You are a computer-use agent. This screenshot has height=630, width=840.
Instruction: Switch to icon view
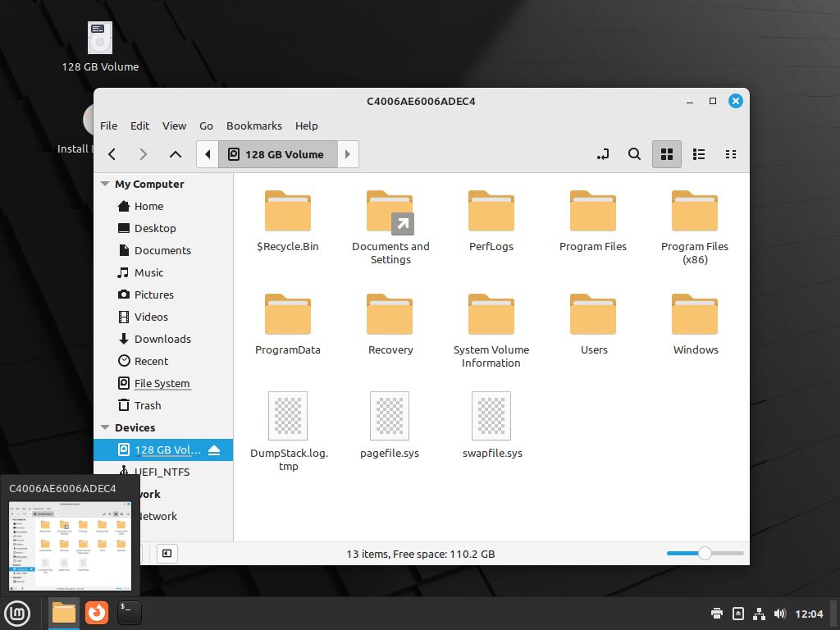pos(667,154)
